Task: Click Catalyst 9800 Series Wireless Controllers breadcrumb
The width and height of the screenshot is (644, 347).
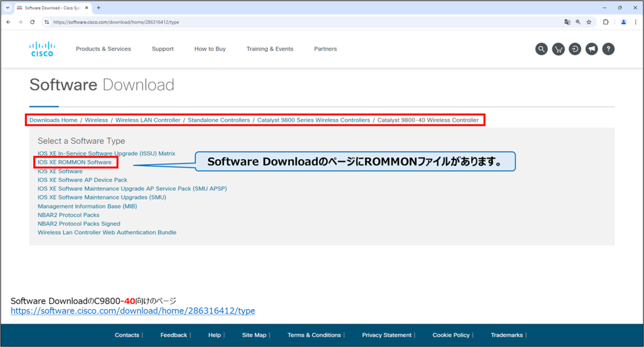Action: coord(313,120)
